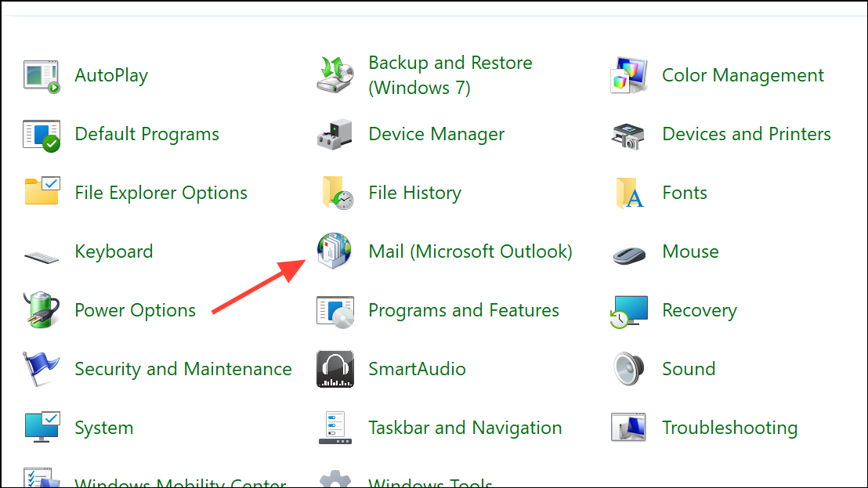Click the Taskbar and Navigation link
This screenshot has height=488, width=868.
pyautogui.click(x=465, y=427)
